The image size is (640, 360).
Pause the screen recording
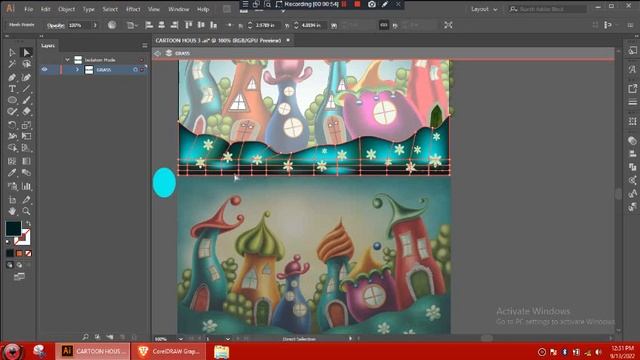(344, 4)
